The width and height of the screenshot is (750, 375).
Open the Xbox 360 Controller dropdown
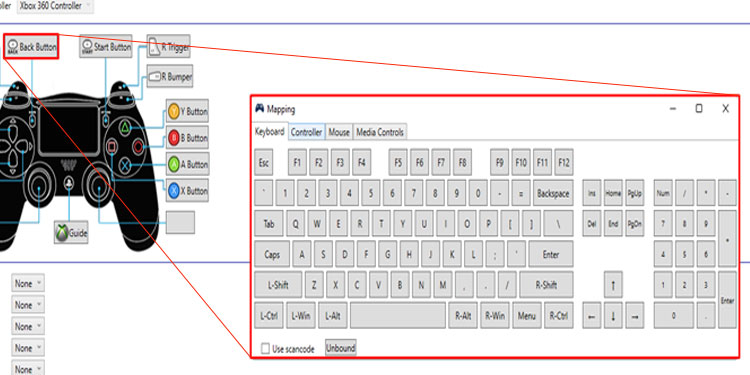[x=55, y=6]
